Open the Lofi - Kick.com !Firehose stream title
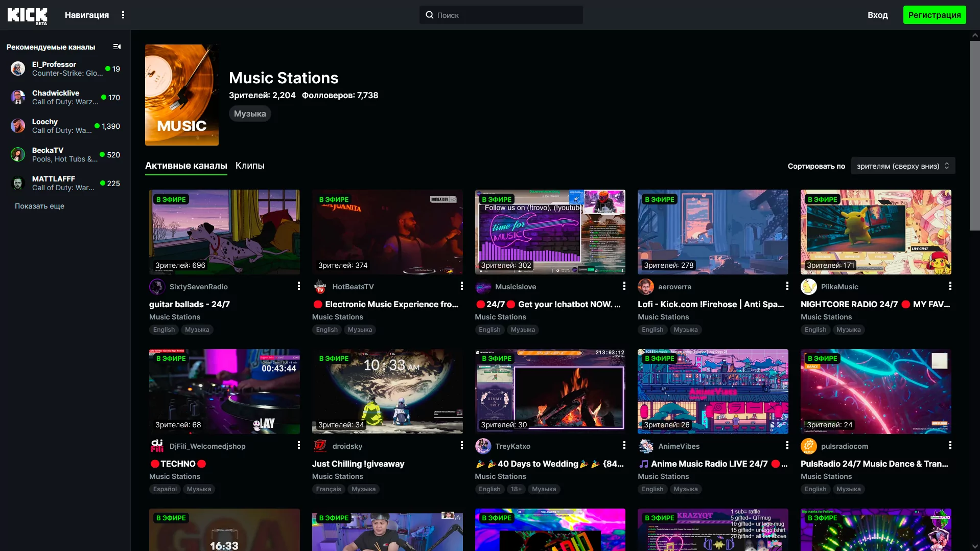Screen dimensions: 980x551 711,304
